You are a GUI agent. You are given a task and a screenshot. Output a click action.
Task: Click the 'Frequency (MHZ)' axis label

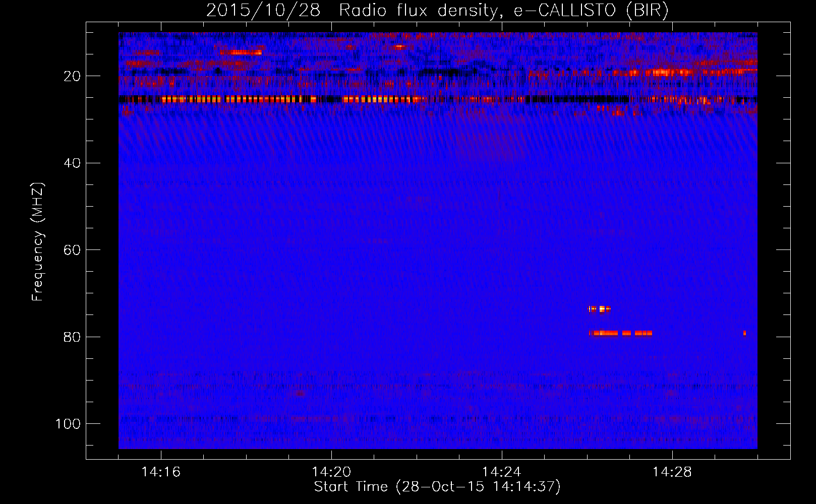pyautogui.click(x=38, y=241)
